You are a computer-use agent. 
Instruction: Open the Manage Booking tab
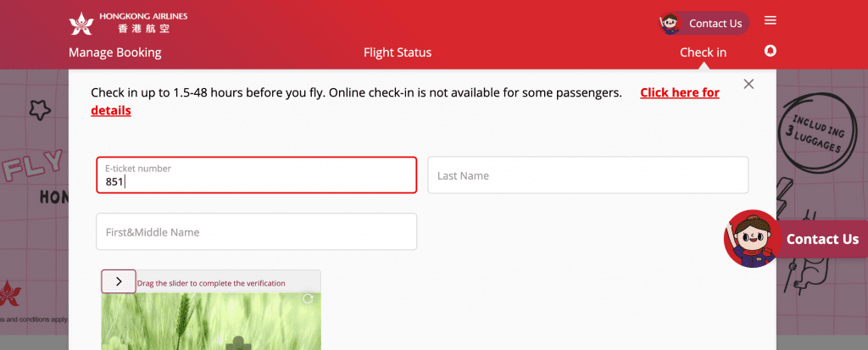pyautogui.click(x=115, y=53)
